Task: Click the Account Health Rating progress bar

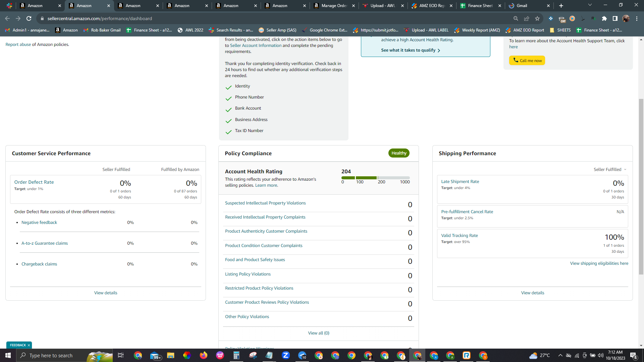Action: [375, 178]
